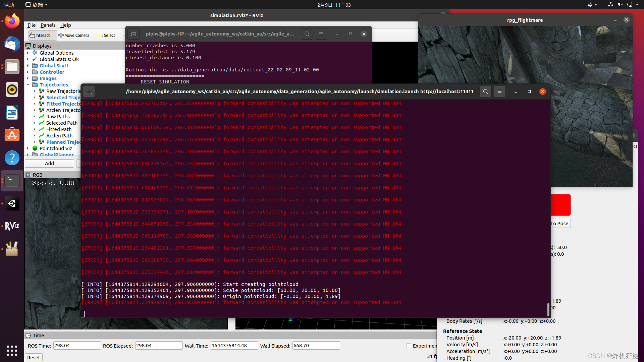
Task: Expand the Global Status: Ok item
Action: click(28, 59)
